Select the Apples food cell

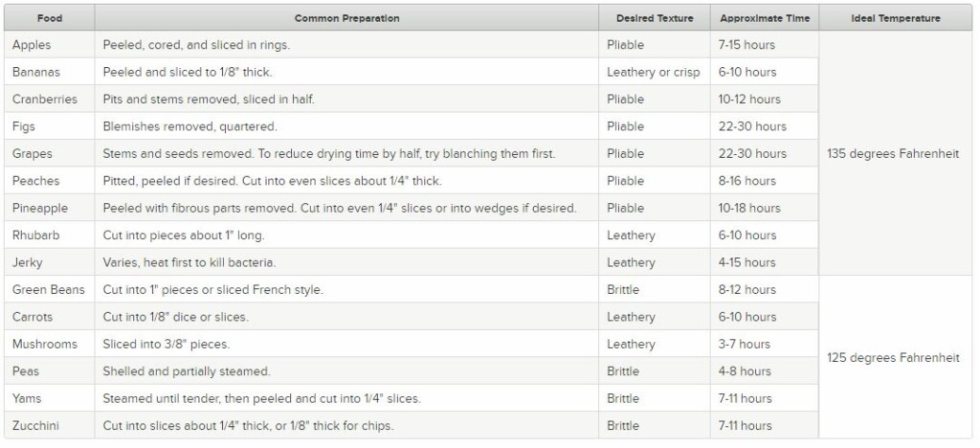pos(33,45)
